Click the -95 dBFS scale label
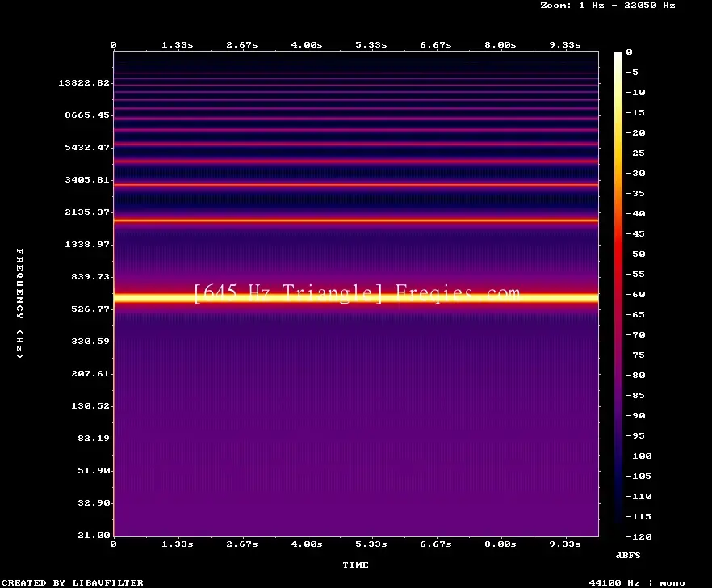This screenshot has width=712, height=588. [635, 436]
